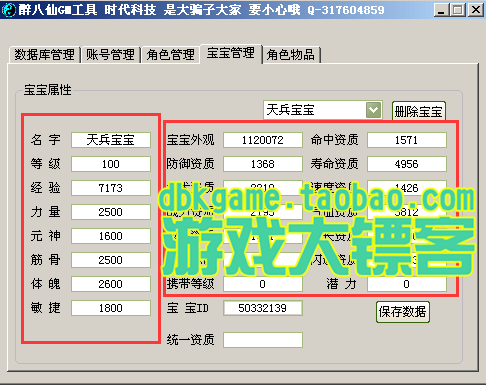Click the 筋骨 field showing 2500
Image resolution: width=486 pixels, height=385 pixels.
point(111,260)
